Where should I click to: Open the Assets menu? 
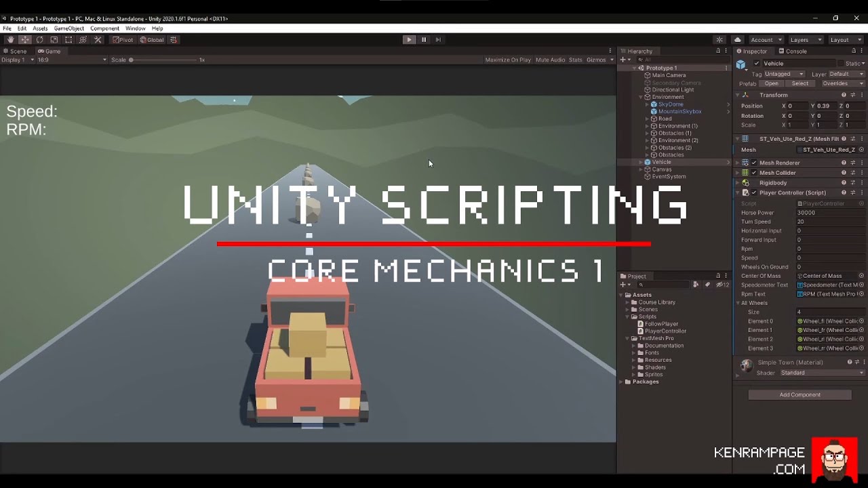[40, 28]
